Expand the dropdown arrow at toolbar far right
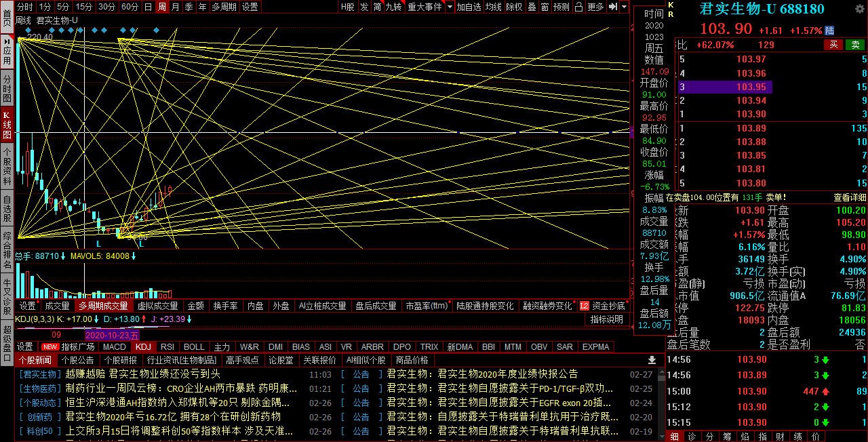The height and width of the screenshot is (442, 868). 624,7
